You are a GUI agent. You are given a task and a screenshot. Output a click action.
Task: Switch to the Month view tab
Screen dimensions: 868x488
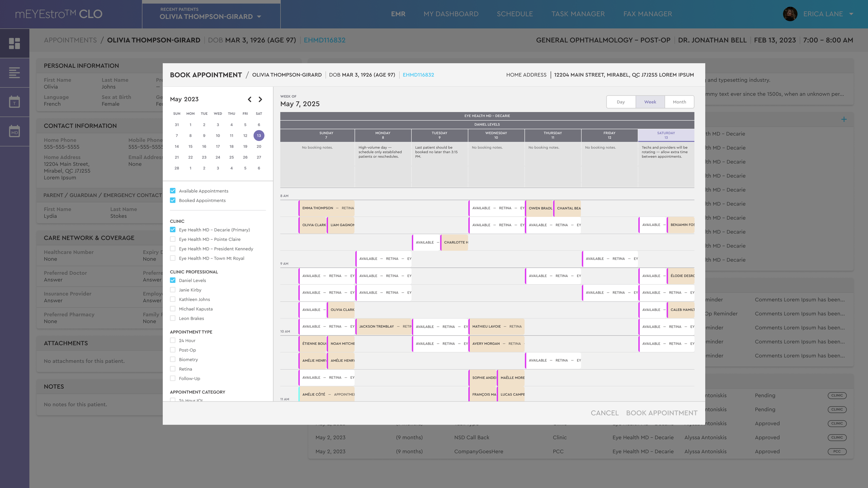point(679,102)
